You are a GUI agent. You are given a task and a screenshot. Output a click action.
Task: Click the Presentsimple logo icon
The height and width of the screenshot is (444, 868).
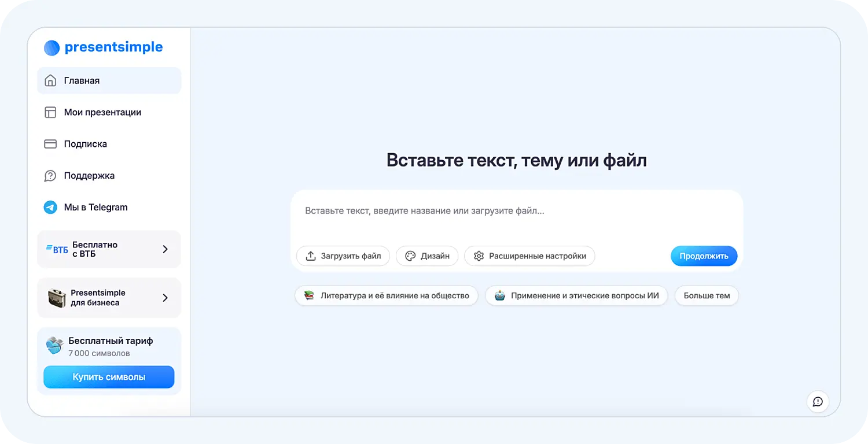(x=52, y=47)
